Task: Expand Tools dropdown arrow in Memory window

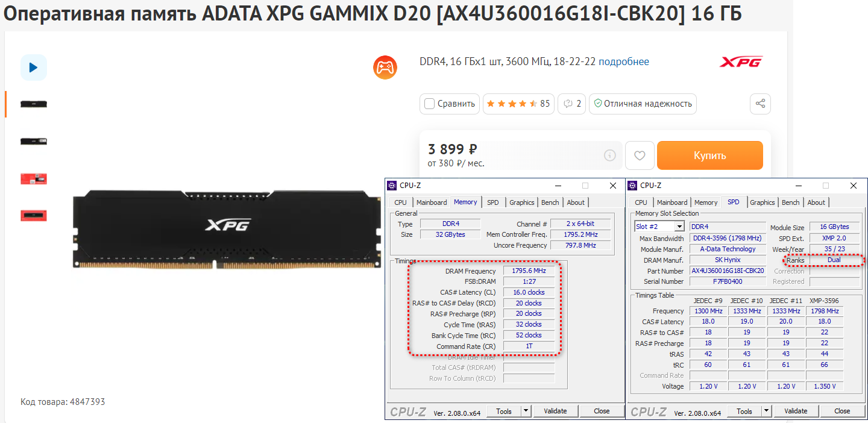Action: click(526, 411)
